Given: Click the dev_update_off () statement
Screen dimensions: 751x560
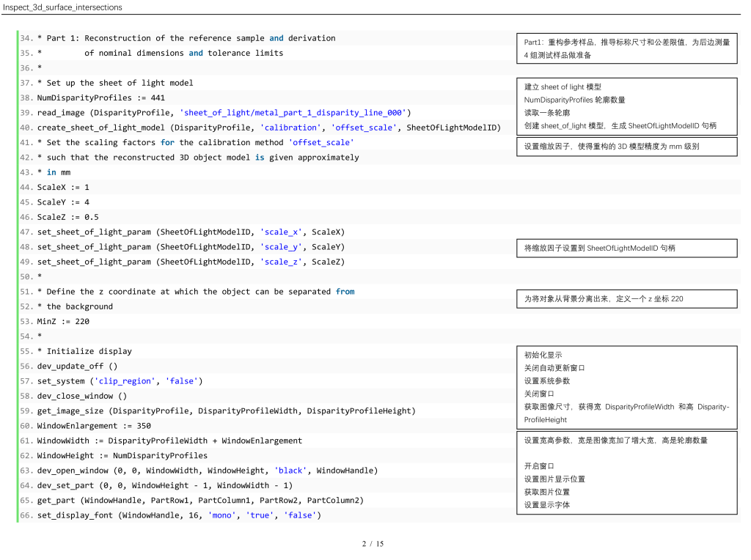Looking at the screenshot, I should tap(77, 366).
